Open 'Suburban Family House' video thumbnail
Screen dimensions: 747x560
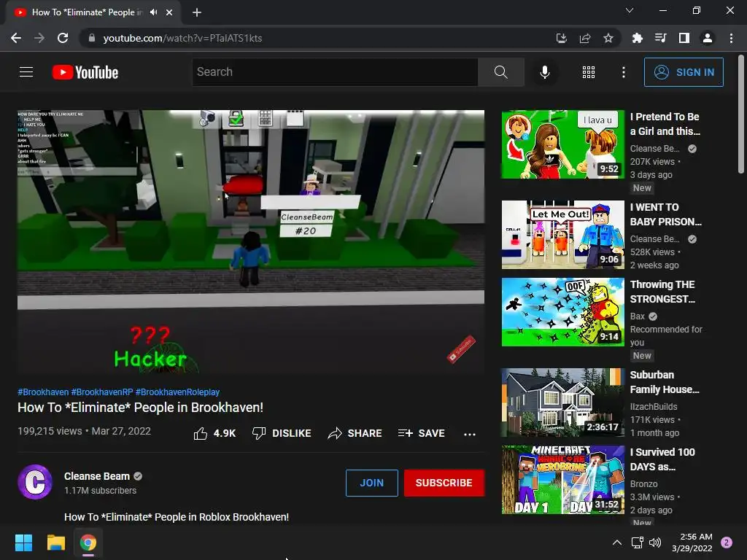click(562, 402)
